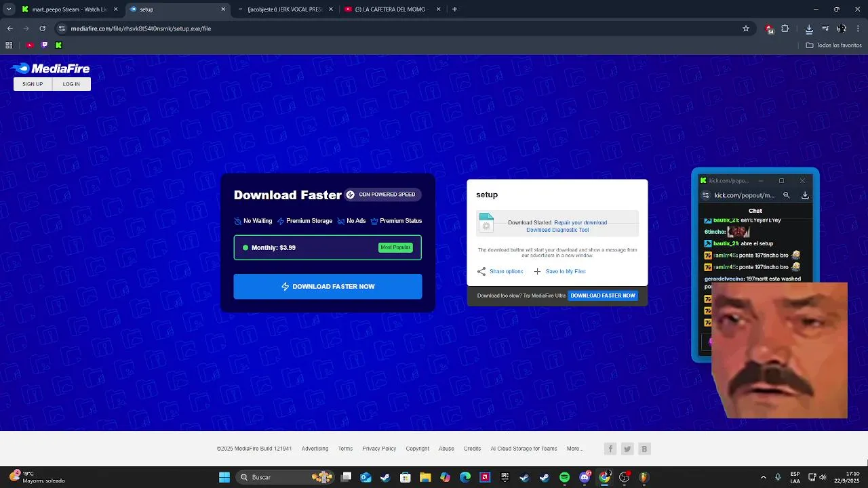Switch to the JERK VOCAL PRESET tab

coord(285,9)
